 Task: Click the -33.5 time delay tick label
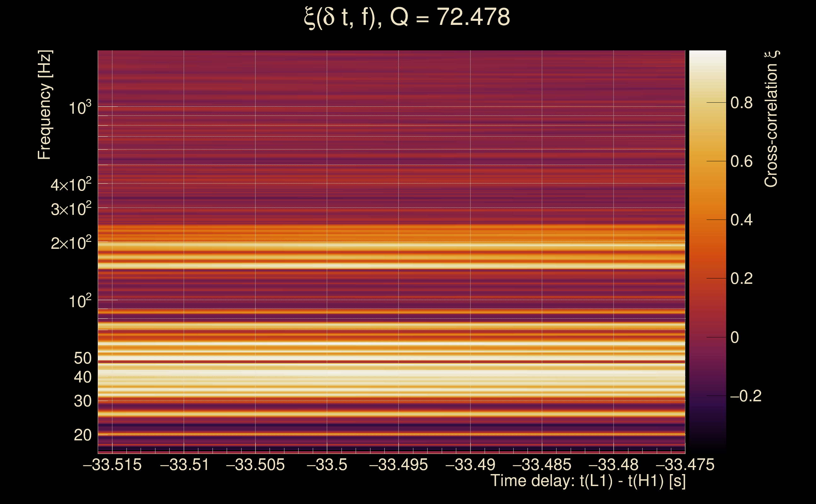[327, 465]
